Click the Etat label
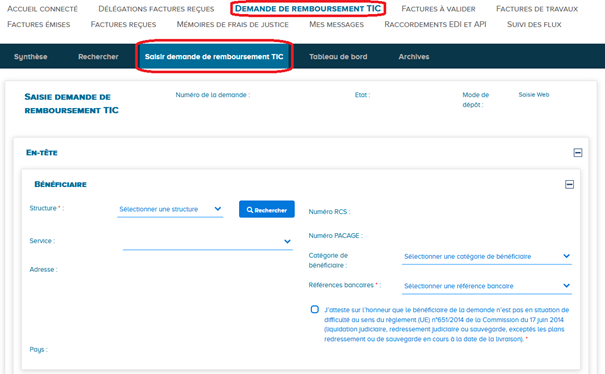Image resolution: width=605 pixels, height=374 pixels. [x=362, y=95]
